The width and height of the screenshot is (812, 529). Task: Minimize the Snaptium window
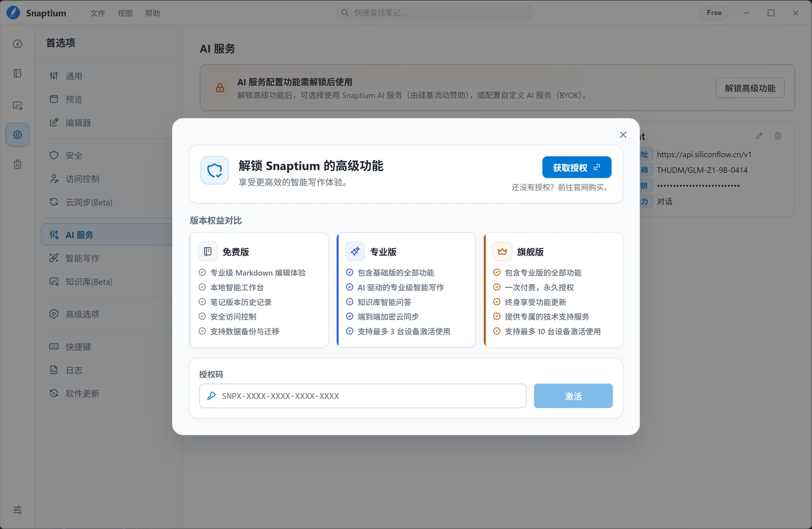(x=746, y=13)
